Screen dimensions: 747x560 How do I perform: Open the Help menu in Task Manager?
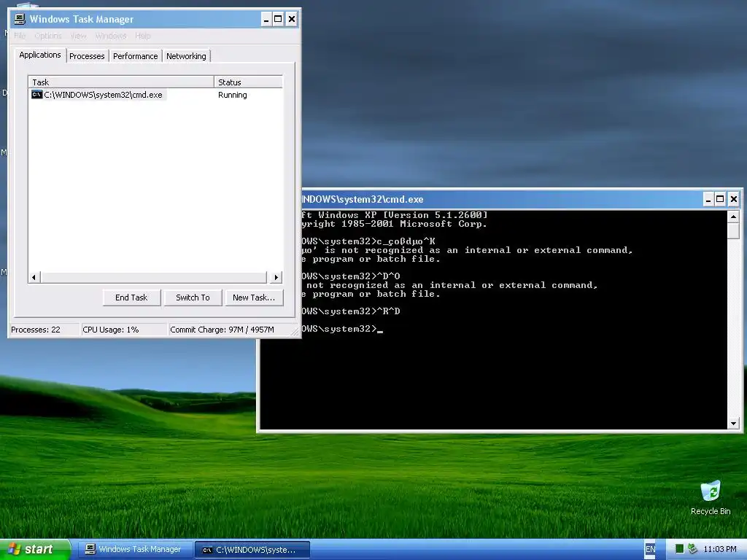(x=142, y=36)
